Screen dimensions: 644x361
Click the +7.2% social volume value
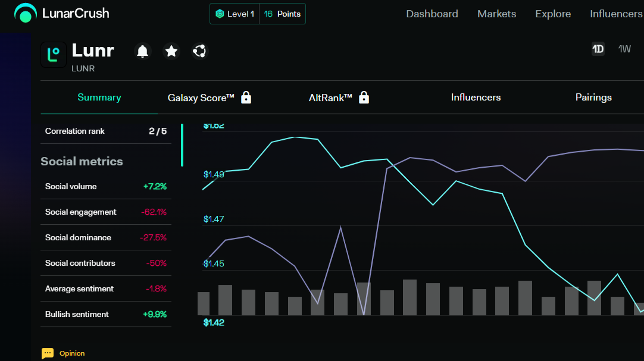click(x=155, y=187)
